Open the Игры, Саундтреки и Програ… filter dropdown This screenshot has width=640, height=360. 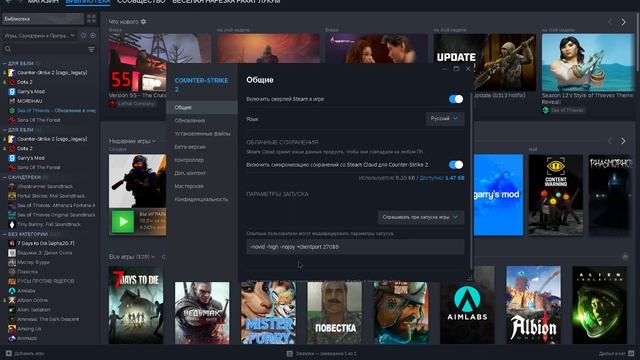(40, 36)
